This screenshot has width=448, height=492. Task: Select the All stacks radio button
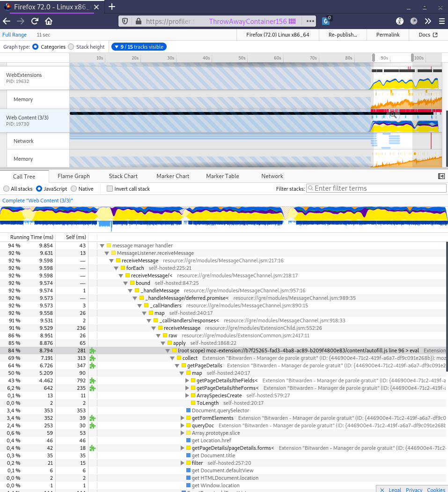click(6, 188)
